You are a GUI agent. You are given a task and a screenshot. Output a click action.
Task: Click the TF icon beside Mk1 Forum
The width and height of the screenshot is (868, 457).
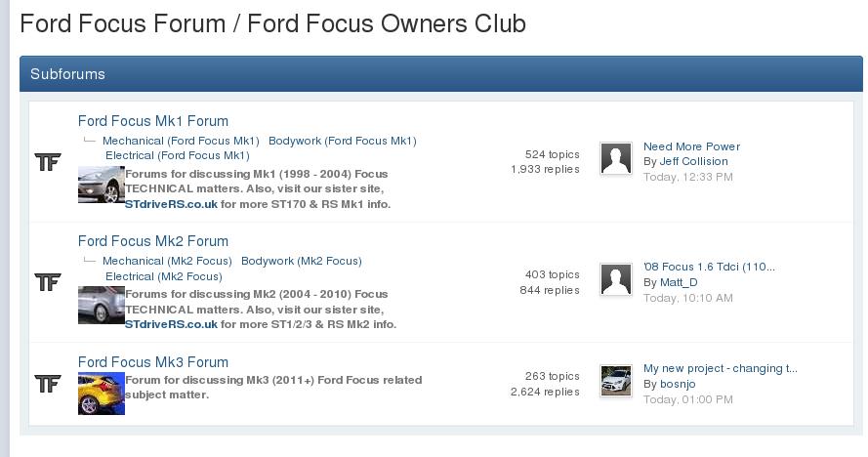(x=47, y=162)
